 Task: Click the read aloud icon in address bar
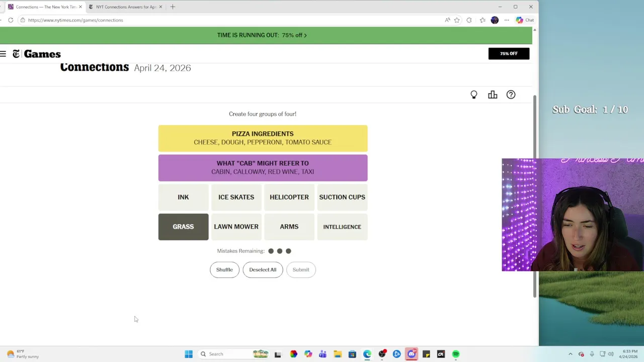coord(447,20)
